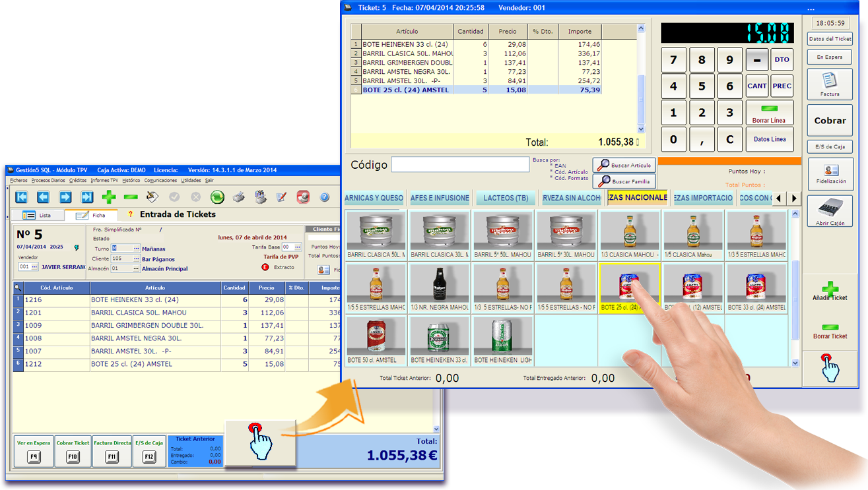Delete record with green minus toolbar icon
The width and height of the screenshot is (868, 490).
pyautogui.click(x=131, y=197)
